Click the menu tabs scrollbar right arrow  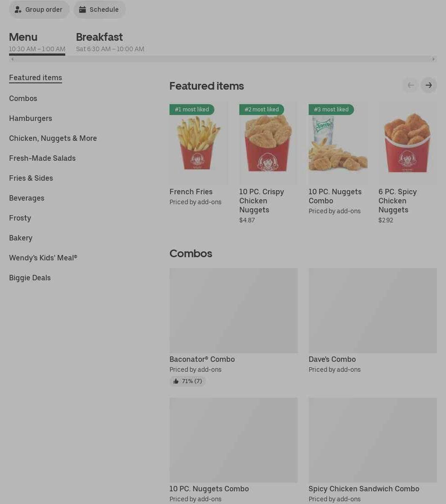[433, 59]
